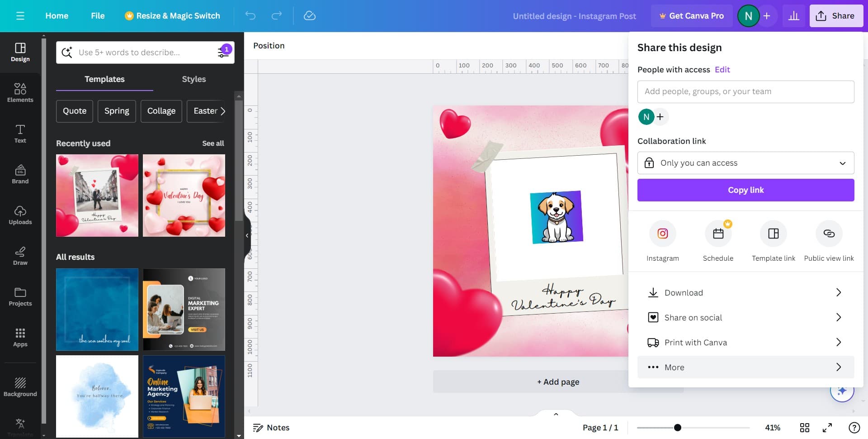Expand the Download option
868x439 pixels.
745,292
